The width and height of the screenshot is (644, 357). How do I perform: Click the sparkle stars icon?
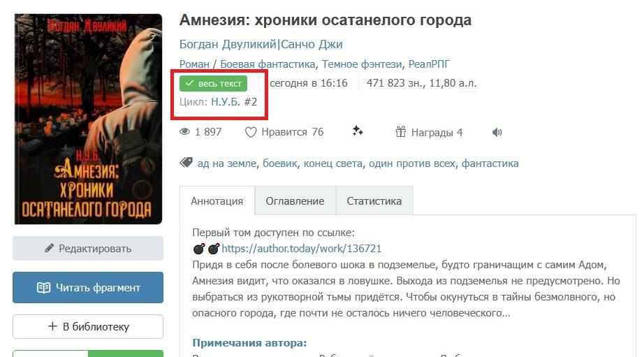click(x=358, y=131)
